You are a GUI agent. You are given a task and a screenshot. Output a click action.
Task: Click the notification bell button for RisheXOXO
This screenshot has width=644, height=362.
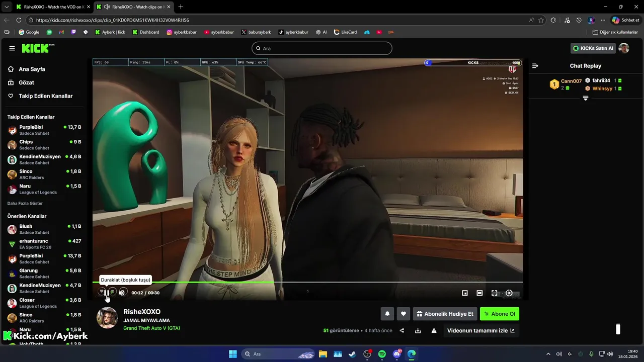387,314
